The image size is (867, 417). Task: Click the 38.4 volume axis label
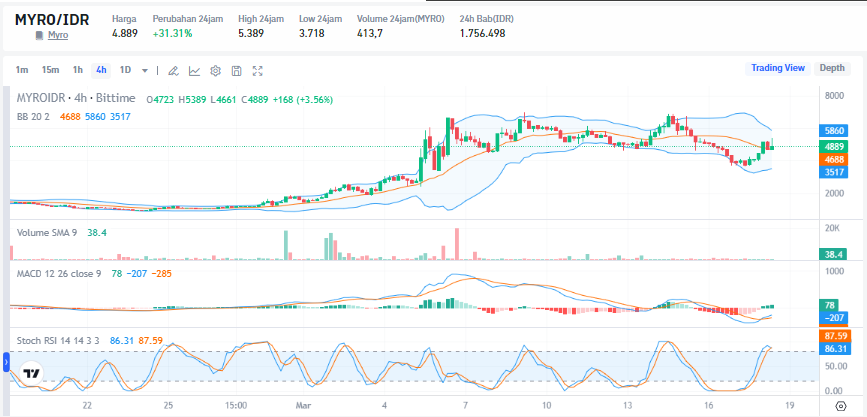click(x=834, y=254)
